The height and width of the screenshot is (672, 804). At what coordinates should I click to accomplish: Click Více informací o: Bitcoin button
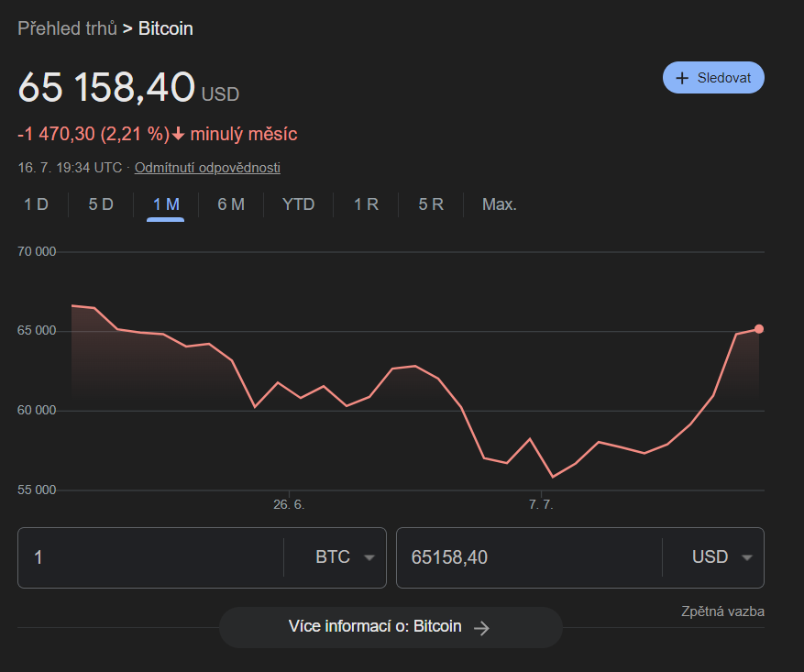tap(391, 627)
